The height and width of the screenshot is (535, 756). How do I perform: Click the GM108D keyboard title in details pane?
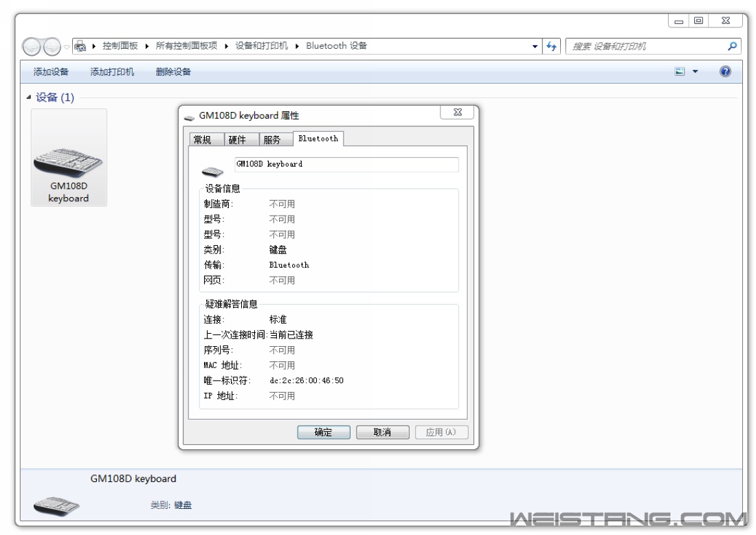[x=133, y=479]
